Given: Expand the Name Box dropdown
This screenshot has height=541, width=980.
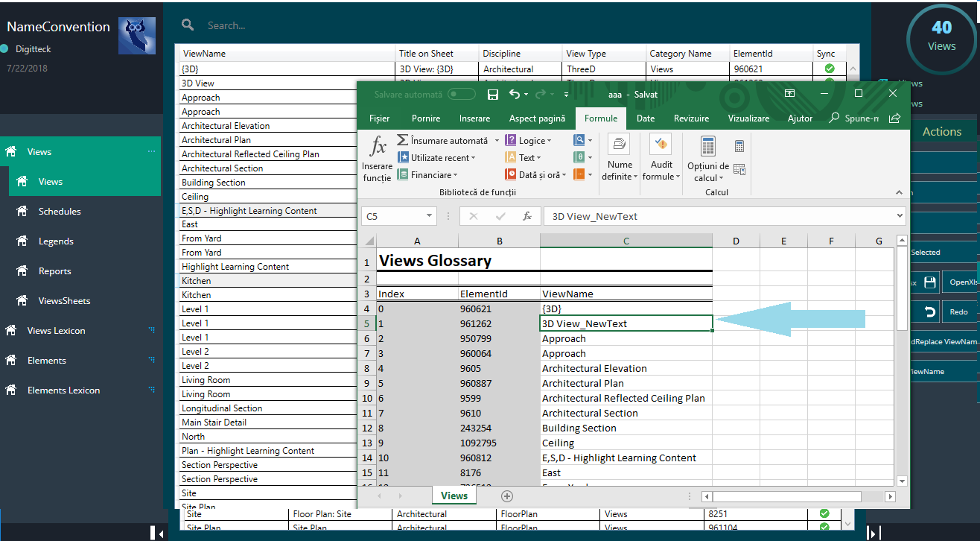Looking at the screenshot, I should tap(430, 216).
